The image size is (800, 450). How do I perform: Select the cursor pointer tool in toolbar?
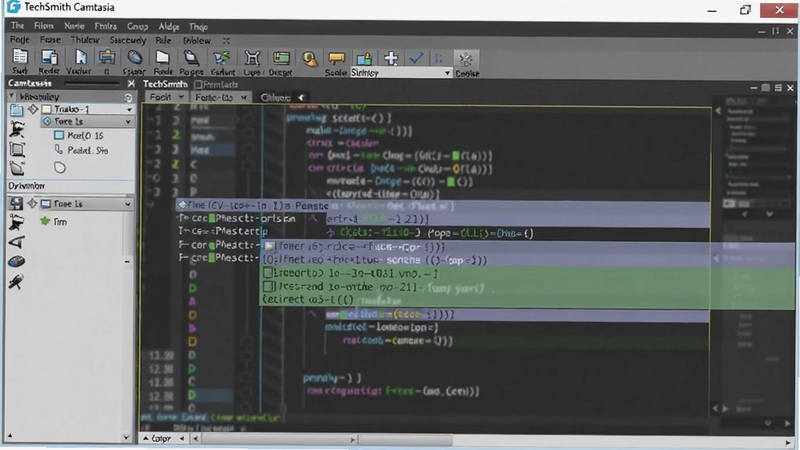[81, 57]
